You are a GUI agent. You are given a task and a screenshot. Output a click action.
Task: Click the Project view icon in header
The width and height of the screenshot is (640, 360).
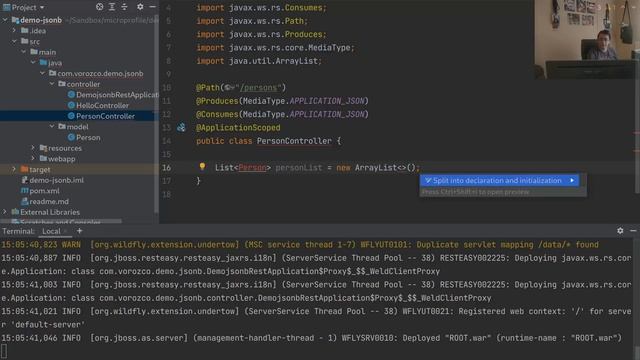pyautogui.click(x=7, y=7)
